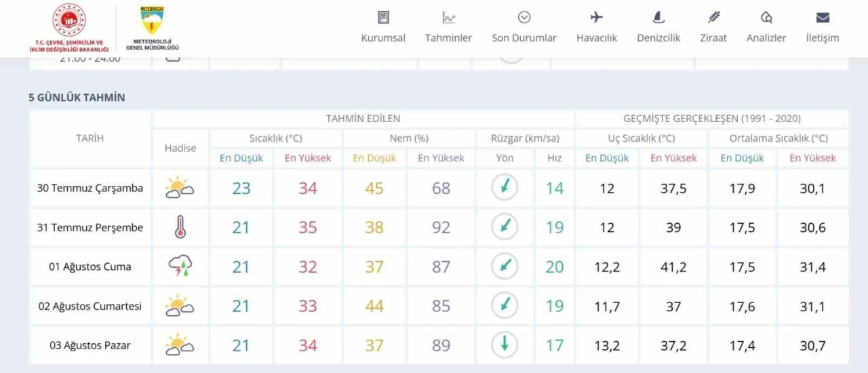Click wind direction arrow for 01 Ağustos Cuma
Viewport: 868px width, 373px height.
(x=505, y=266)
